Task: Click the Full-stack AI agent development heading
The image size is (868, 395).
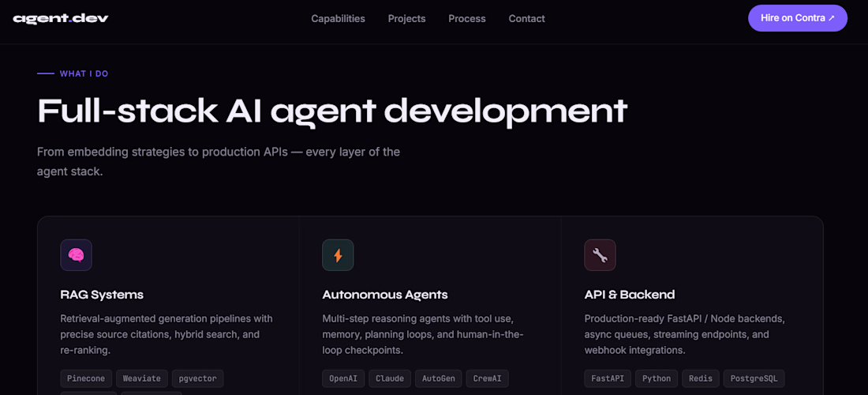Action: [x=332, y=111]
